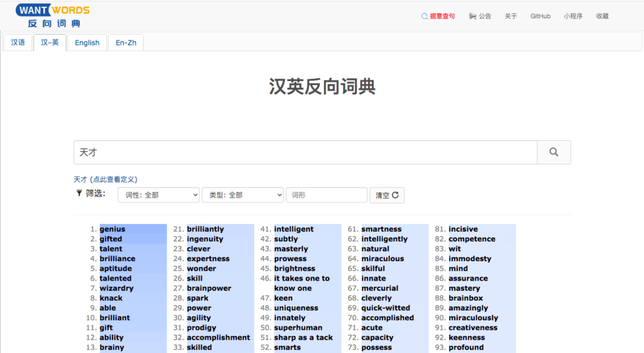Viewport: 644px width, 353px height.
Task: Click the result word smartness
Action: click(x=381, y=229)
